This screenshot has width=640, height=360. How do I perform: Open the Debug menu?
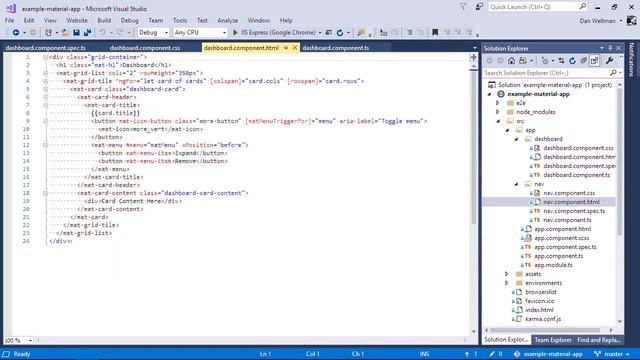129,20
